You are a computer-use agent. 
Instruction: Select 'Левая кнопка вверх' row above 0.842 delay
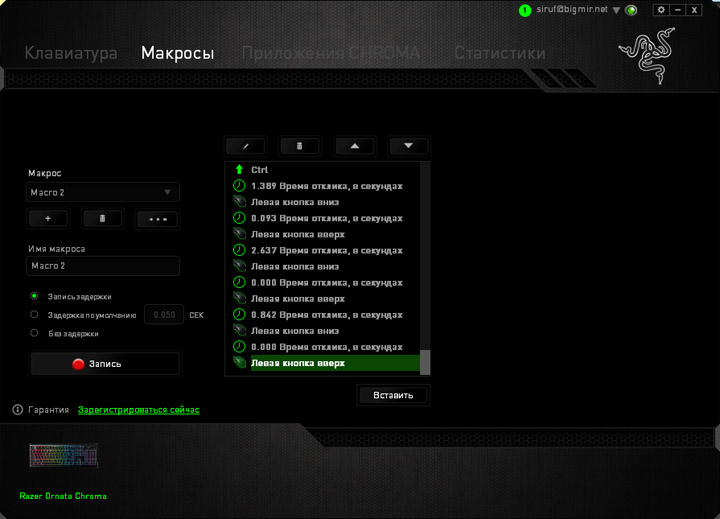tap(322, 299)
